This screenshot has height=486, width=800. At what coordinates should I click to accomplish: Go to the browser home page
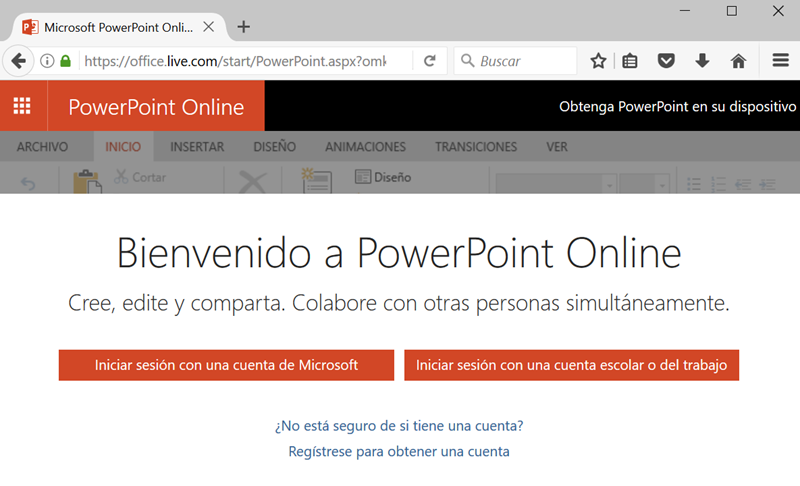coord(738,61)
